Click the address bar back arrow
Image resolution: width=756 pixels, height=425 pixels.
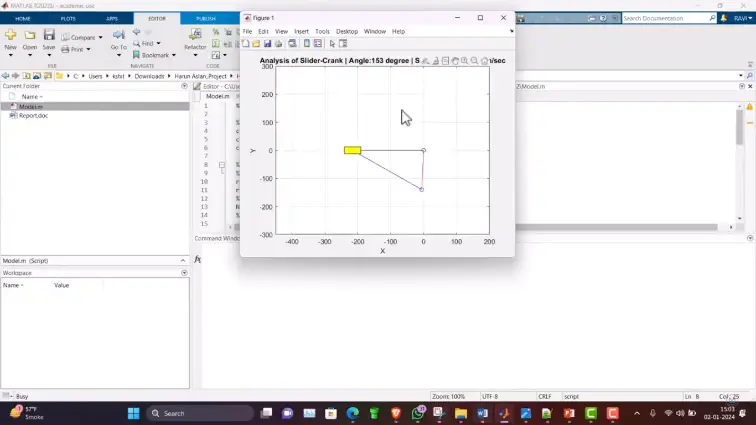(5, 76)
